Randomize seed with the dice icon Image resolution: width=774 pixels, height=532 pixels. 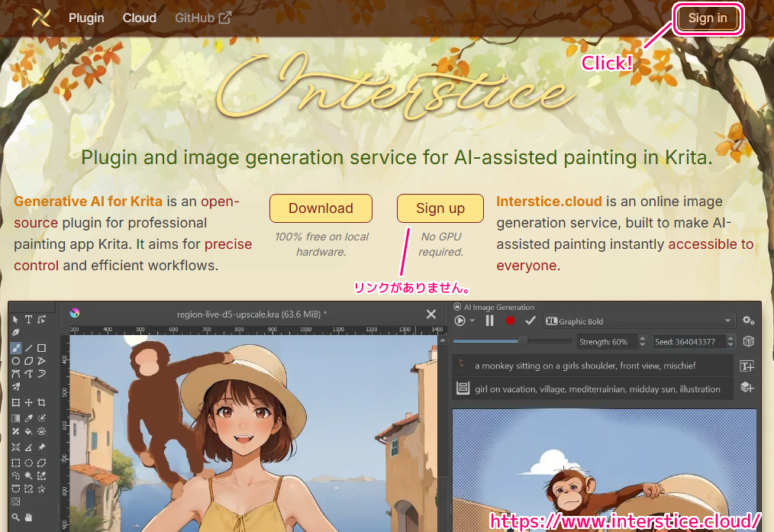748,341
